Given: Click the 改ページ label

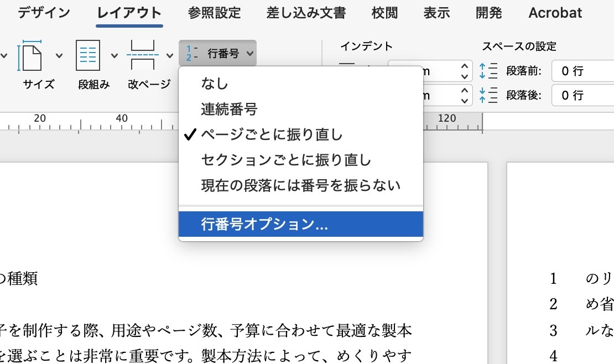Looking at the screenshot, I should [x=149, y=84].
